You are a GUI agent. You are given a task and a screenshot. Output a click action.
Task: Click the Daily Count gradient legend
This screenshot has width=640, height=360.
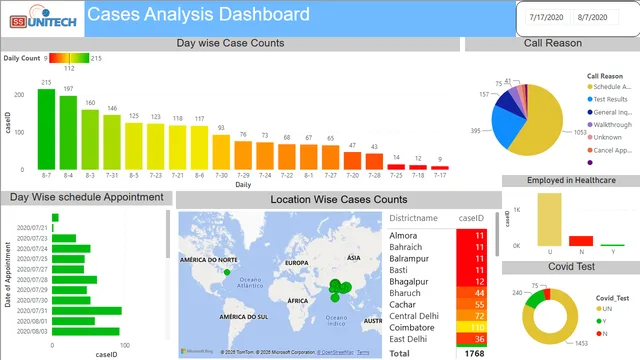coord(69,58)
